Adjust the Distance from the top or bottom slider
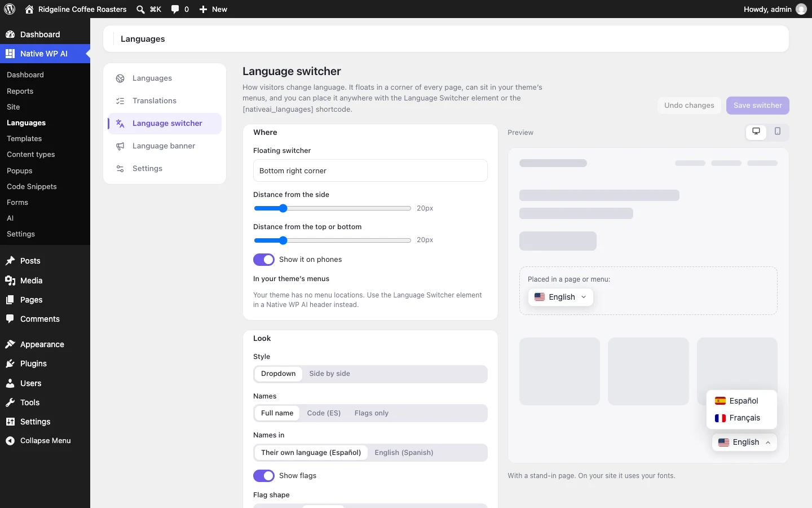This screenshot has height=508, width=812. (x=332, y=240)
